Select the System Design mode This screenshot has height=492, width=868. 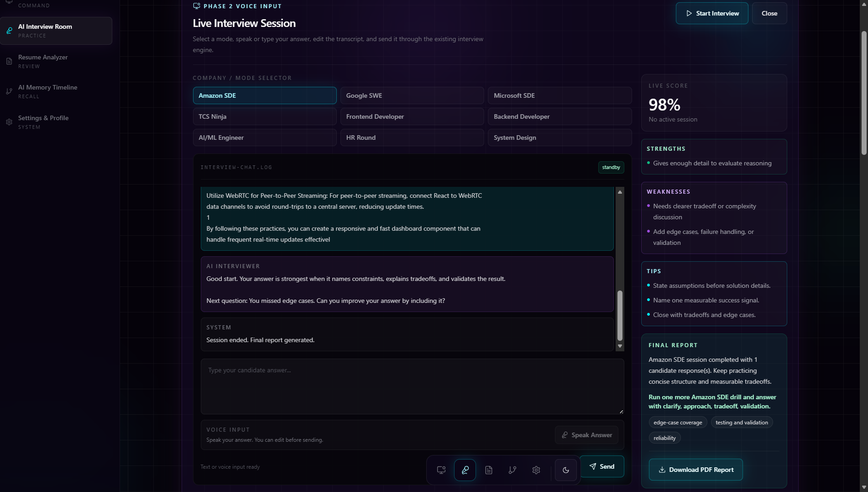click(x=560, y=138)
